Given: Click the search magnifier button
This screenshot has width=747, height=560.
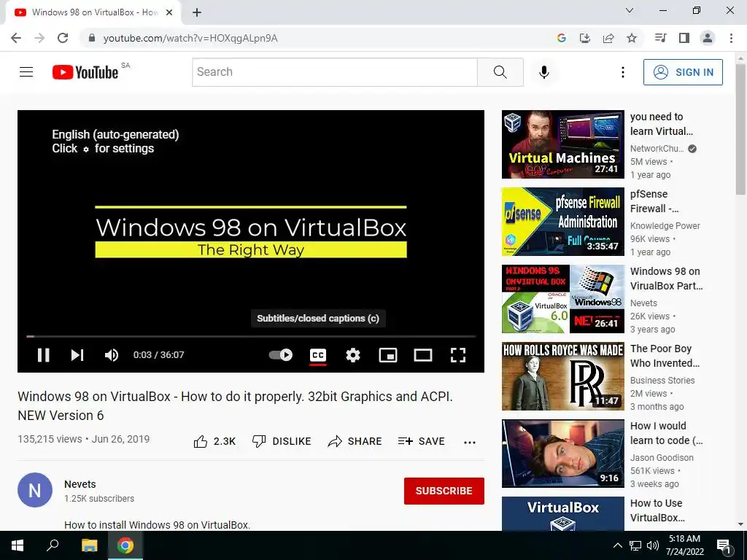Looking at the screenshot, I should pos(500,72).
